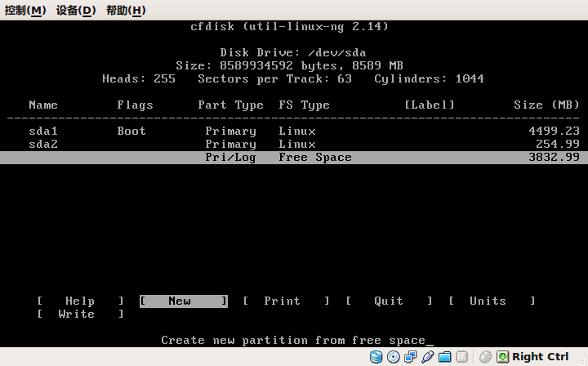Open the 控制(M) menu

(25, 10)
